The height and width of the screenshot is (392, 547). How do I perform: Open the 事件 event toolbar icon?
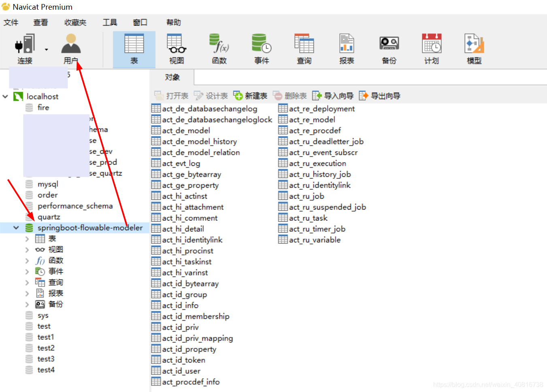coord(262,49)
